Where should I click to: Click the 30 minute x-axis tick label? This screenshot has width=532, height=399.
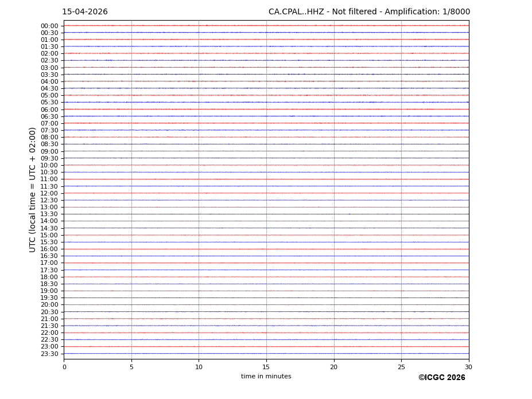pos(468,367)
